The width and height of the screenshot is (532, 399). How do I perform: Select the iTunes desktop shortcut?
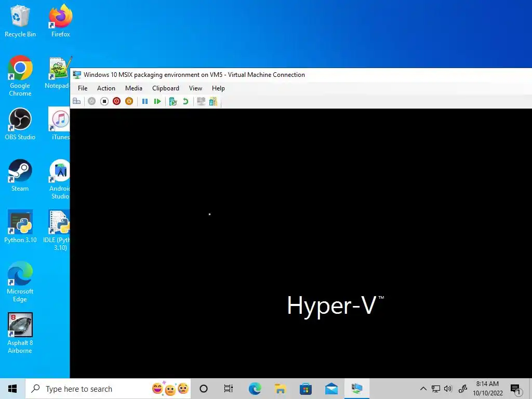point(60,124)
